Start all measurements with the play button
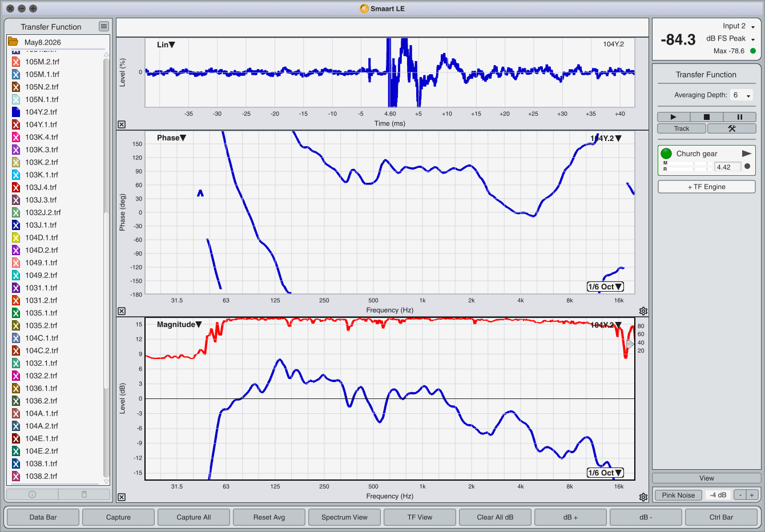The height and width of the screenshot is (532, 765). pyautogui.click(x=673, y=117)
